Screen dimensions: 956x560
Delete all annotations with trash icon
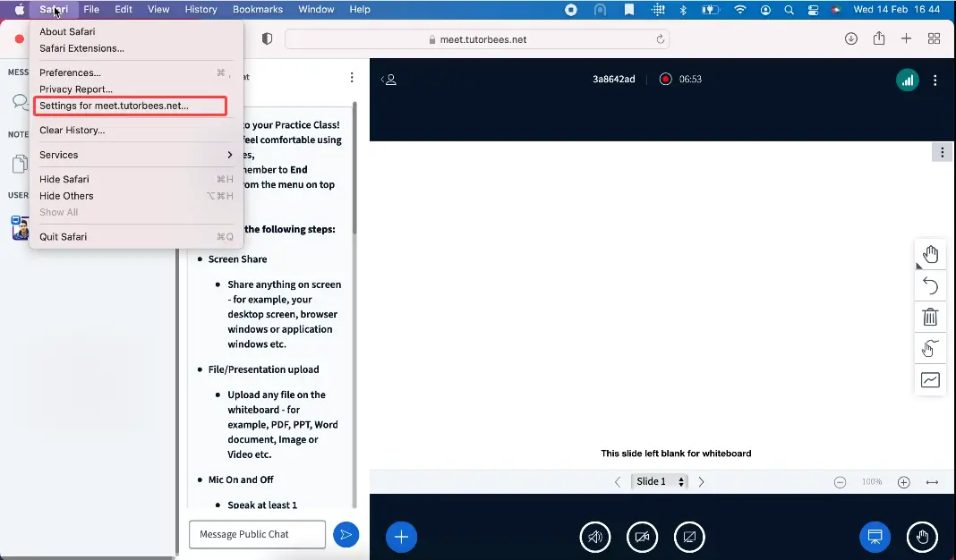930,317
